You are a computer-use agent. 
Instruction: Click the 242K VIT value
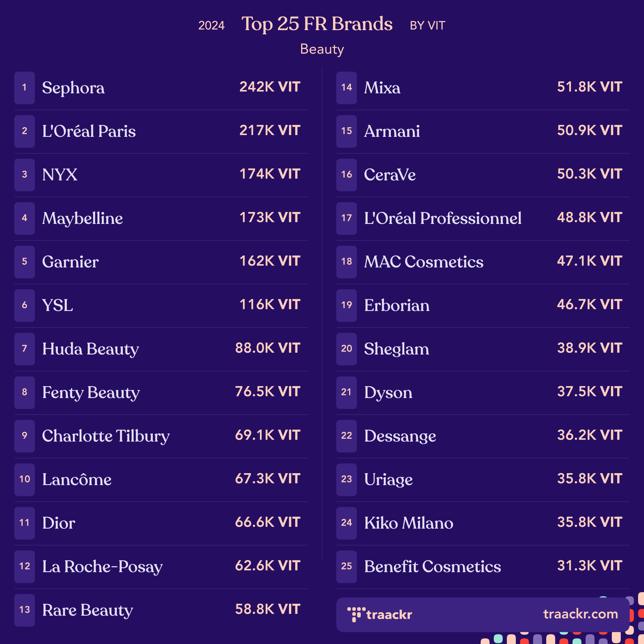(x=270, y=87)
